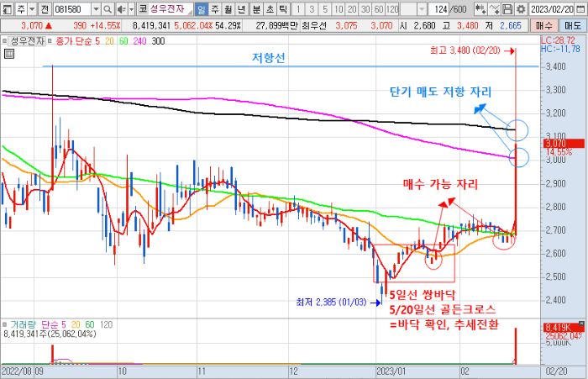The image size is (588, 379).
Task: Click the 코 KOSDAQ market badge
Action: coord(143,9)
